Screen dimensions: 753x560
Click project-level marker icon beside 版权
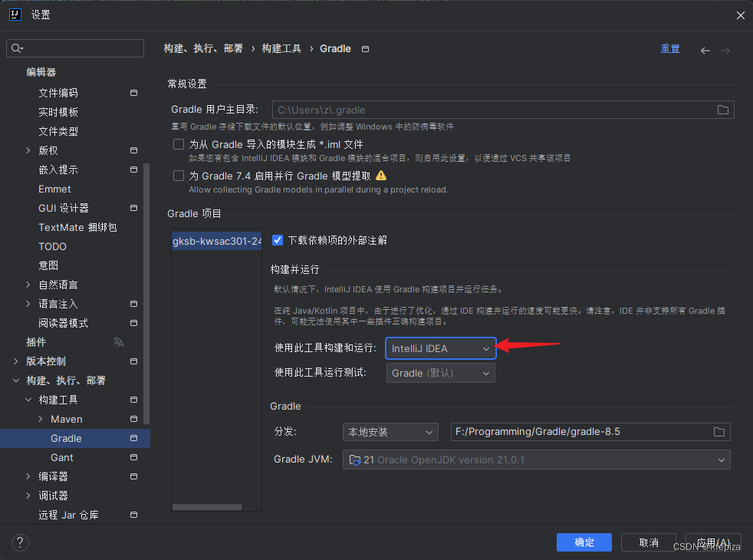tap(134, 150)
